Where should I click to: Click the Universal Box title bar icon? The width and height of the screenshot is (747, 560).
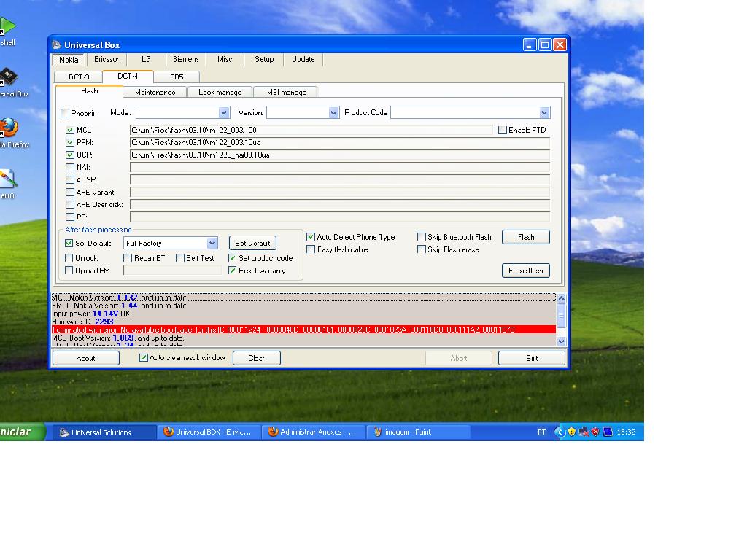click(x=57, y=45)
